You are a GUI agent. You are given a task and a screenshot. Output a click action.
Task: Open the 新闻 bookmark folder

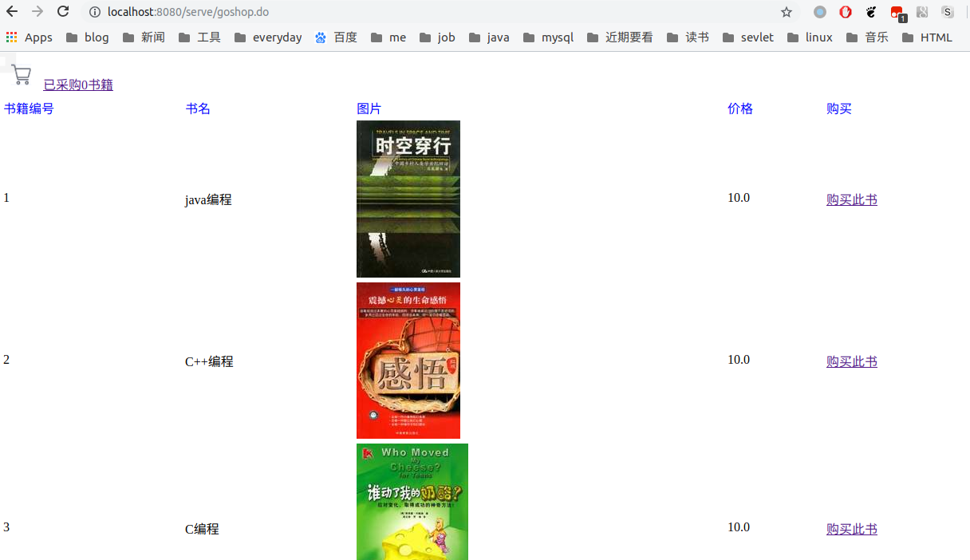pos(144,37)
